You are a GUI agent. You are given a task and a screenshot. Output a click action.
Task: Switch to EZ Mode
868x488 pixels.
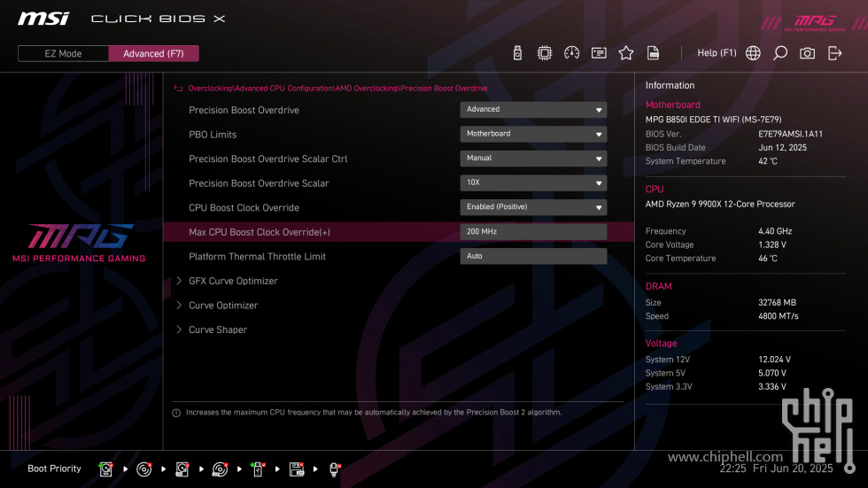(x=63, y=54)
